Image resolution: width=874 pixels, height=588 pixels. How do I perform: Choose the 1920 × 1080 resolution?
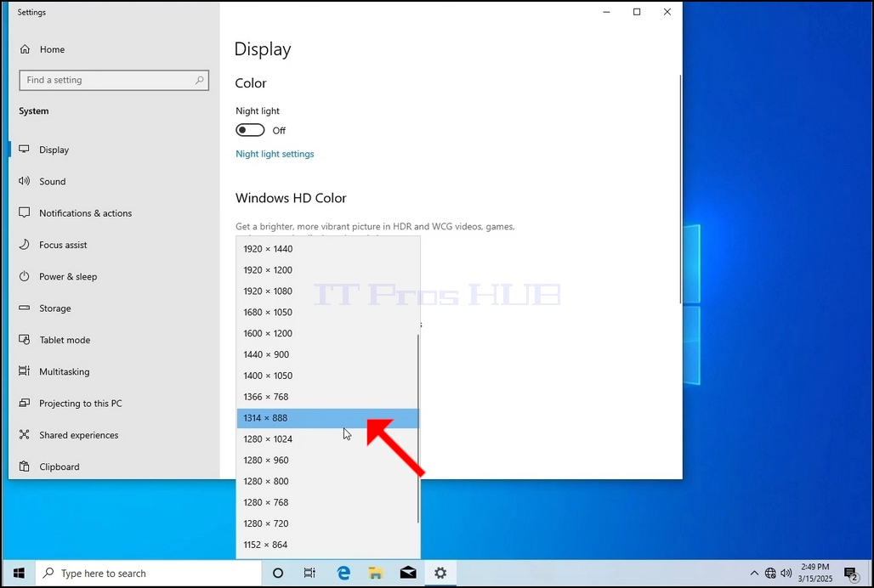point(328,291)
